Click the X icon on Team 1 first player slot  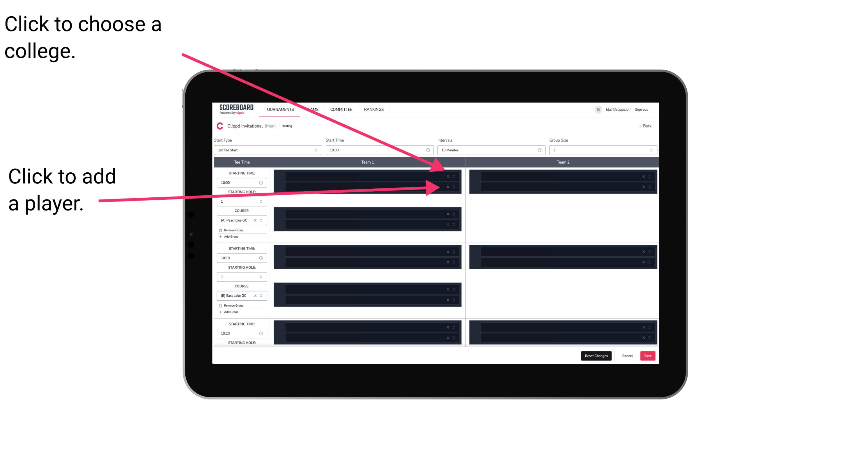point(448,176)
